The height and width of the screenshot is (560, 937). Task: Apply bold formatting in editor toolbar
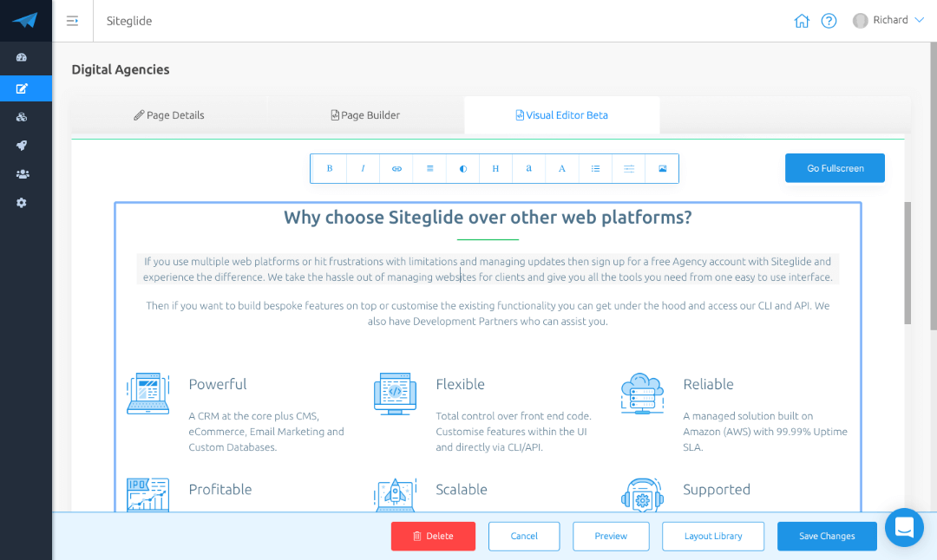pyautogui.click(x=330, y=168)
